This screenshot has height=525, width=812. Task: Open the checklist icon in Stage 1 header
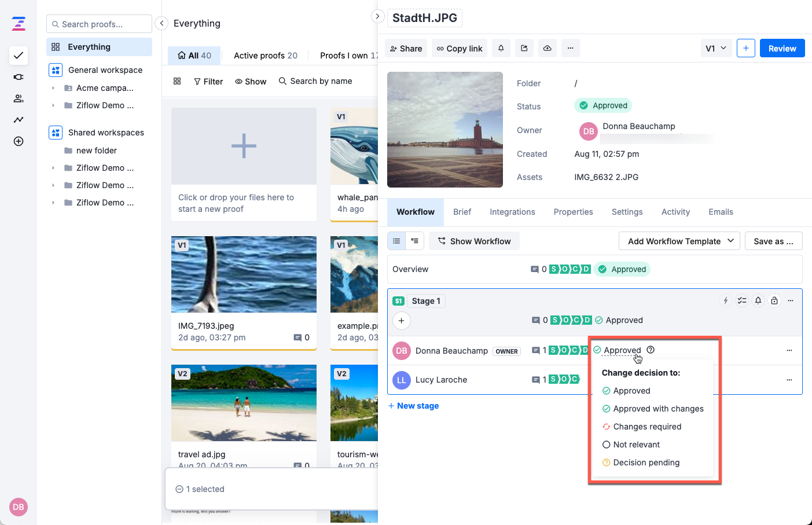tap(741, 300)
